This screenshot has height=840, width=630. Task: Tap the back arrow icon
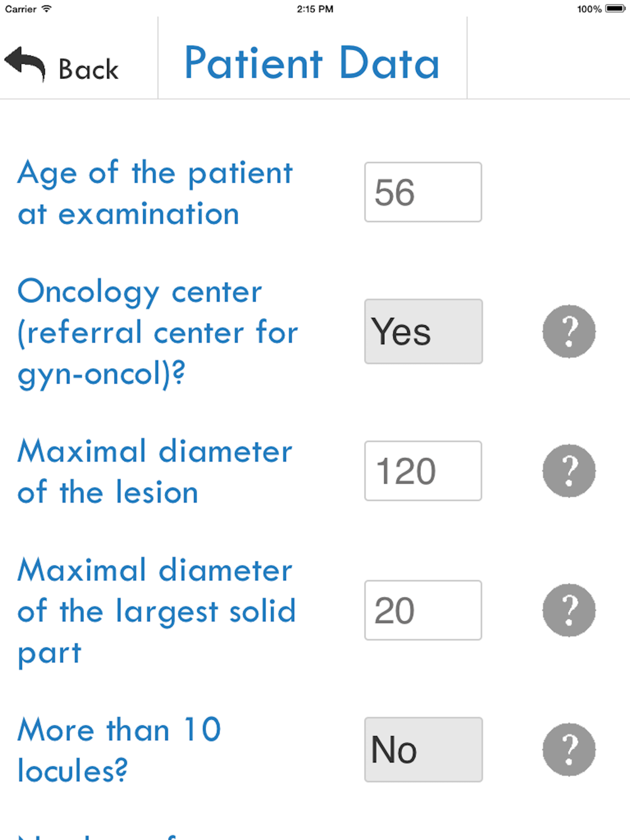pos(25,64)
